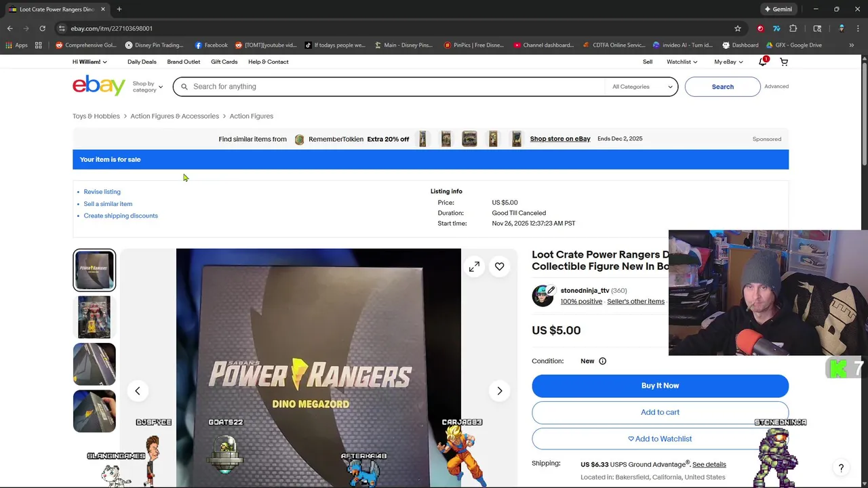Viewport: 868px width, 488px height.
Task: Click the RememberTolkien store icon
Action: [x=299, y=140]
